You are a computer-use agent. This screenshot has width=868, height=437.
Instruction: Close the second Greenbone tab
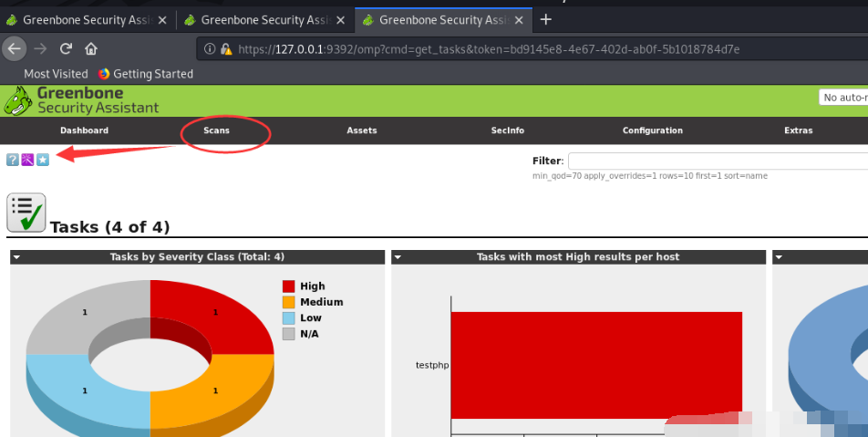(x=340, y=20)
